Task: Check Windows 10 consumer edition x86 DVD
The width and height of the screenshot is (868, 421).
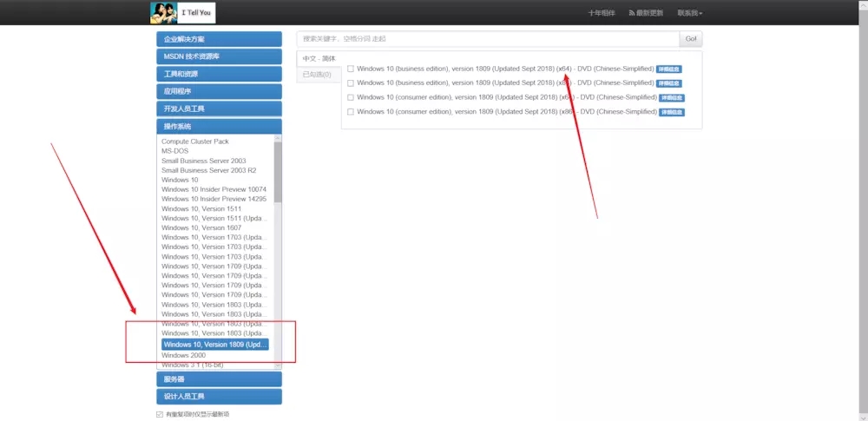Action: pyautogui.click(x=351, y=112)
